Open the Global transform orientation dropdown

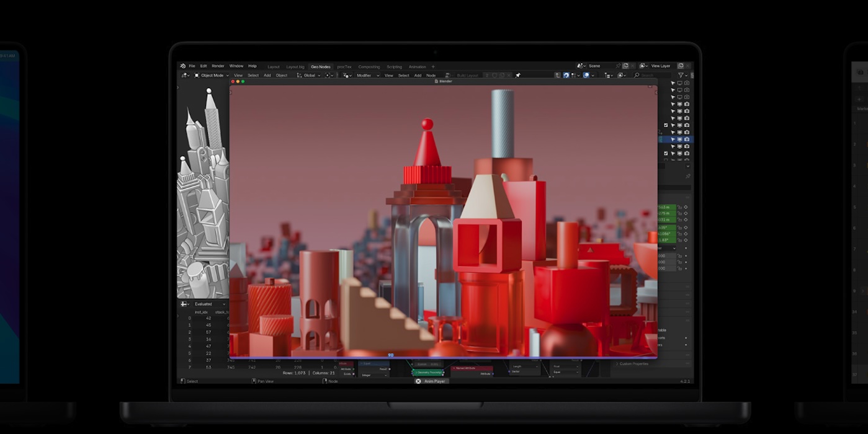310,75
